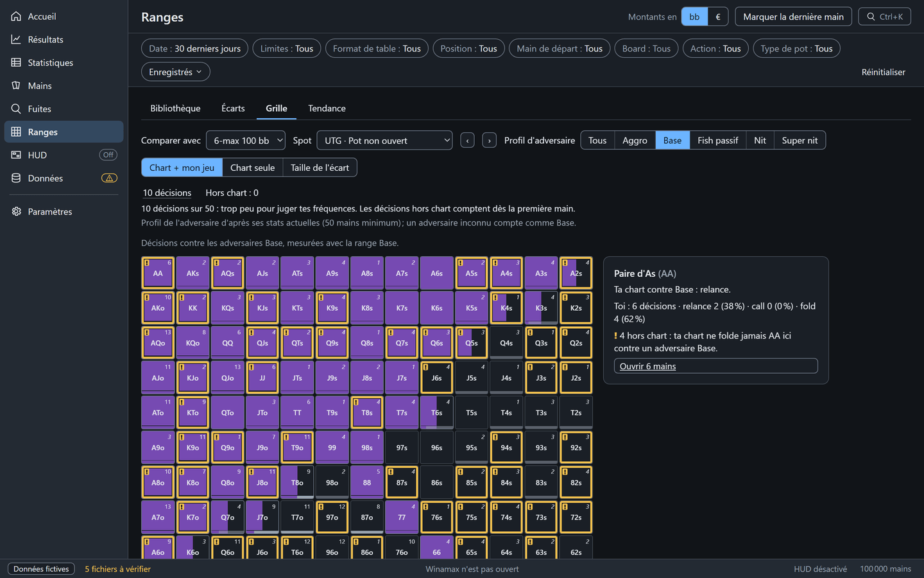Expand the Enregistrés saved filters menu
This screenshot has width=924, height=578.
(175, 72)
